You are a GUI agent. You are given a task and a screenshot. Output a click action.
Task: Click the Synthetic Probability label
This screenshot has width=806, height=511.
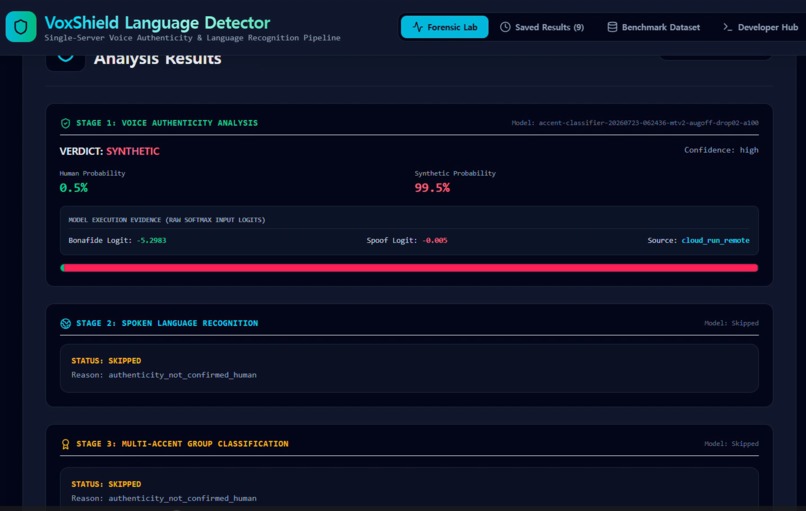point(455,173)
